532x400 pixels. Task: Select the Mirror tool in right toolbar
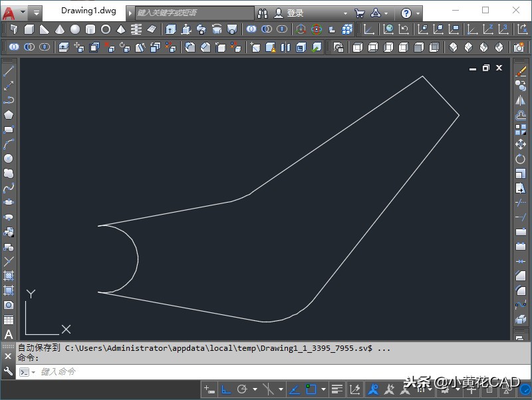coord(521,100)
